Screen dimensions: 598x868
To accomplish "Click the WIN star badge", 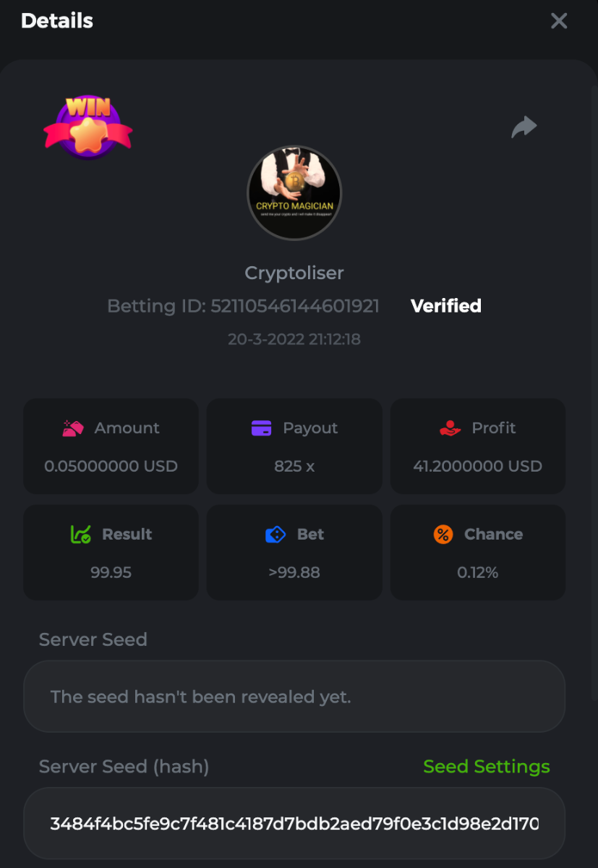I will 88,128.
